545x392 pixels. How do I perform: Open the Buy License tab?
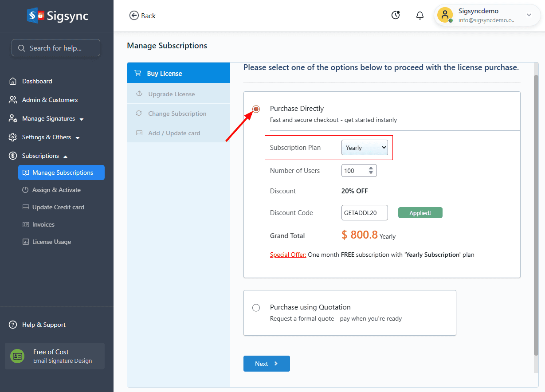(x=179, y=73)
